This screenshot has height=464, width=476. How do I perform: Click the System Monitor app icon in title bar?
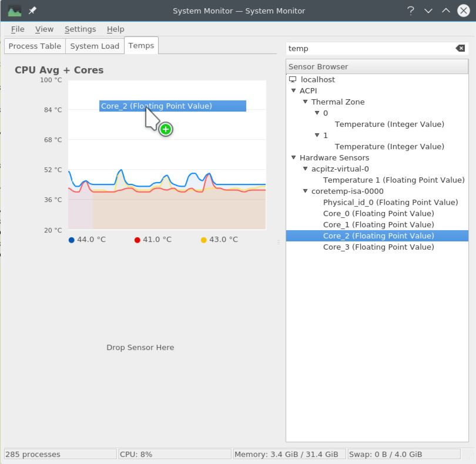point(14,11)
